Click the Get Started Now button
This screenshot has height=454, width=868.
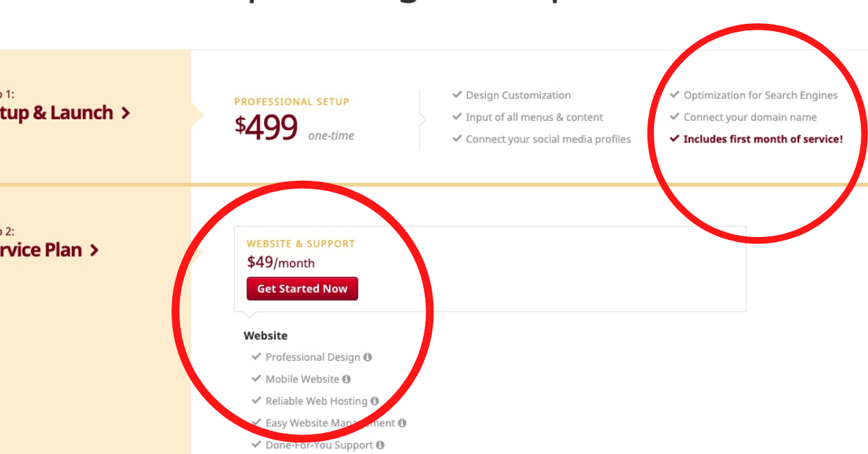(x=302, y=288)
